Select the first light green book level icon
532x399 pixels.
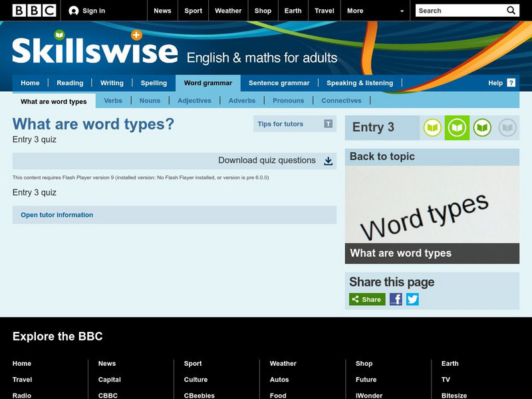click(432, 128)
